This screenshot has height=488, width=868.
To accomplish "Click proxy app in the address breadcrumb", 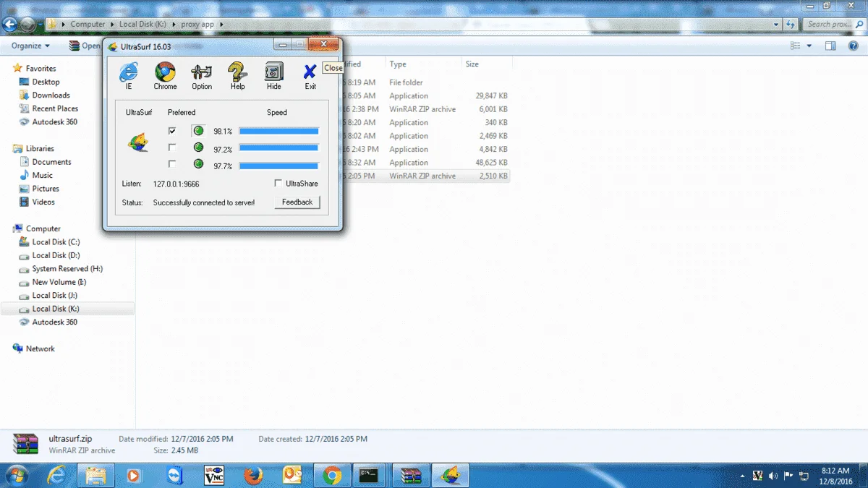I will point(197,24).
